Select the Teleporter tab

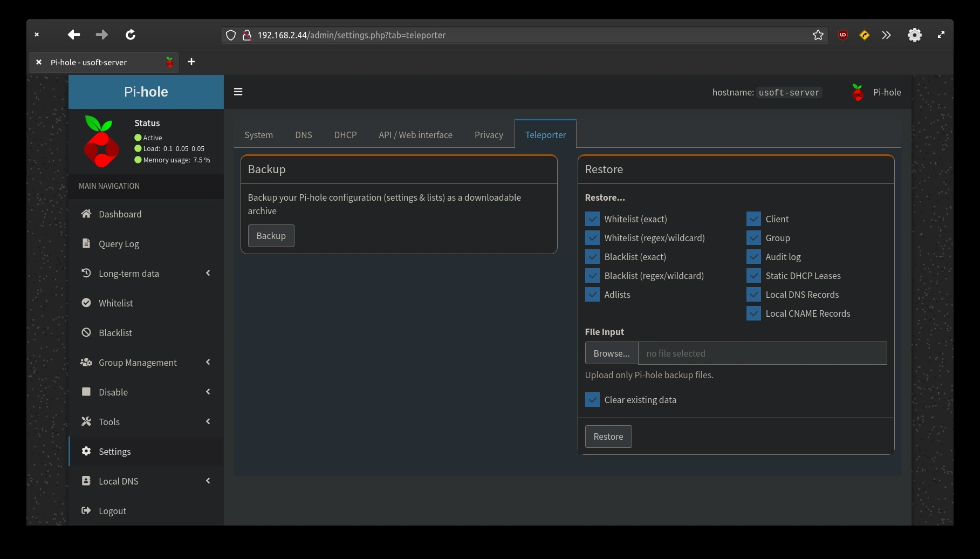(545, 134)
